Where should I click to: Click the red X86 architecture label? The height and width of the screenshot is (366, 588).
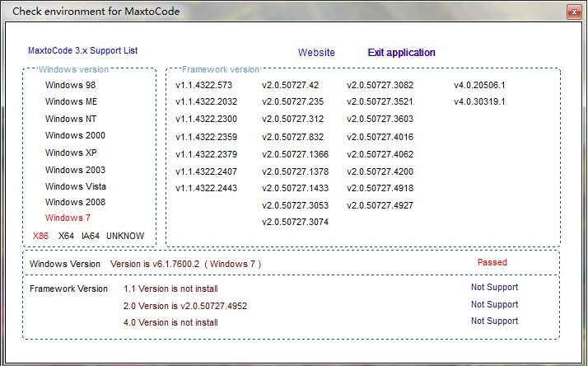point(40,236)
